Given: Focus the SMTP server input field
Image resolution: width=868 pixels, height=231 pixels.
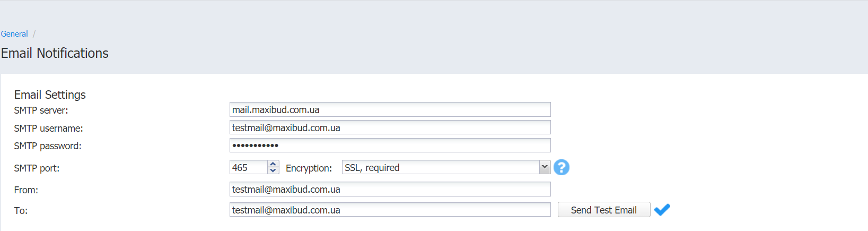Looking at the screenshot, I should [390, 109].
